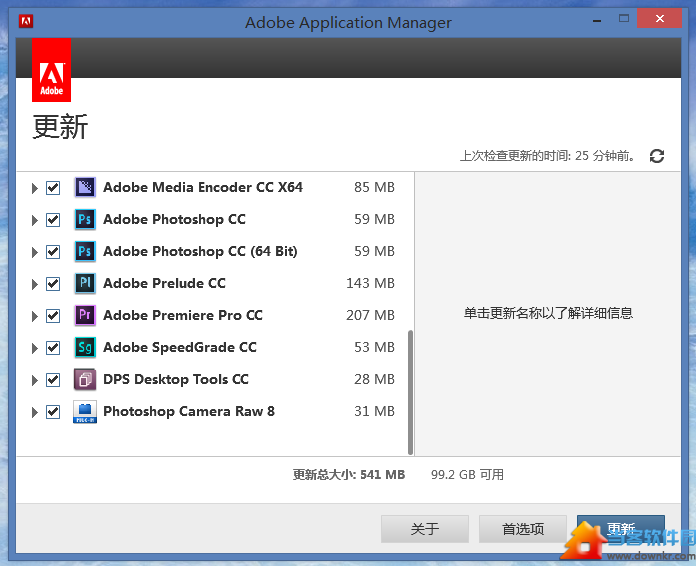Click the Adobe Photoshop CC (64 Bit) icon
The height and width of the screenshot is (566, 696).
point(85,251)
